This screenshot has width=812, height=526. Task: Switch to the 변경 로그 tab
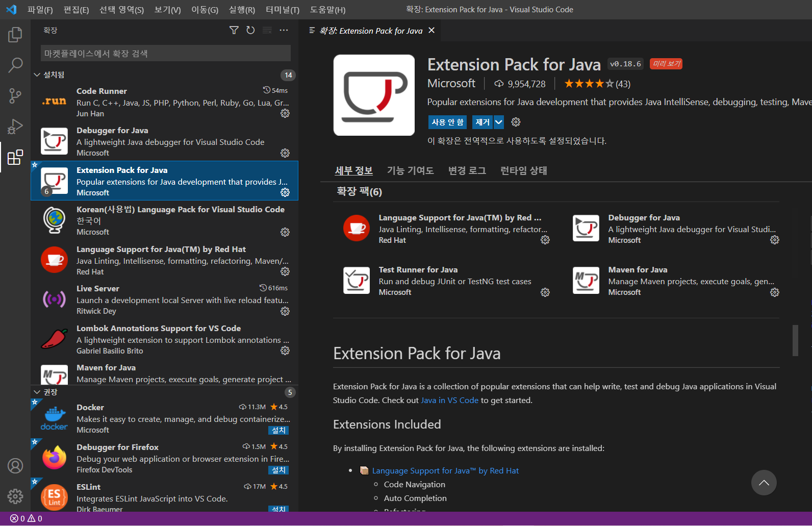(467, 170)
